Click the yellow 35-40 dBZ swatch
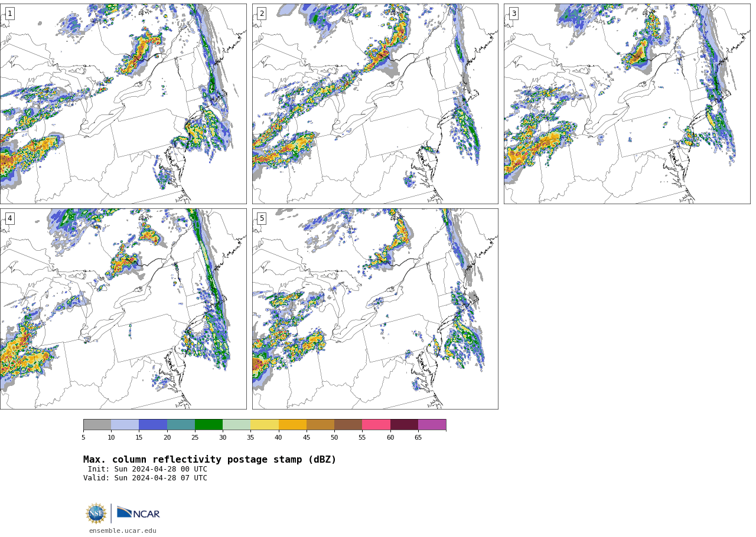The image size is (756, 537). (x=265, y=425)
